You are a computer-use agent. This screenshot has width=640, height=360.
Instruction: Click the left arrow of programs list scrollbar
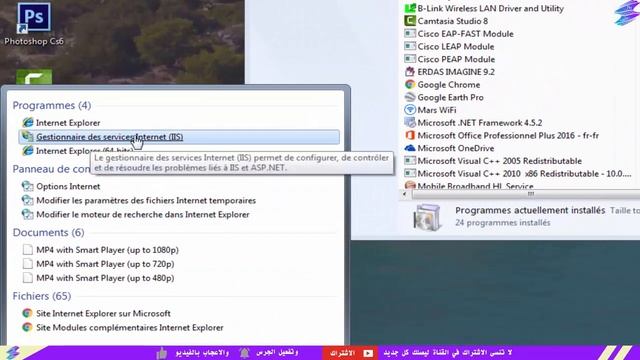point(404,194)
